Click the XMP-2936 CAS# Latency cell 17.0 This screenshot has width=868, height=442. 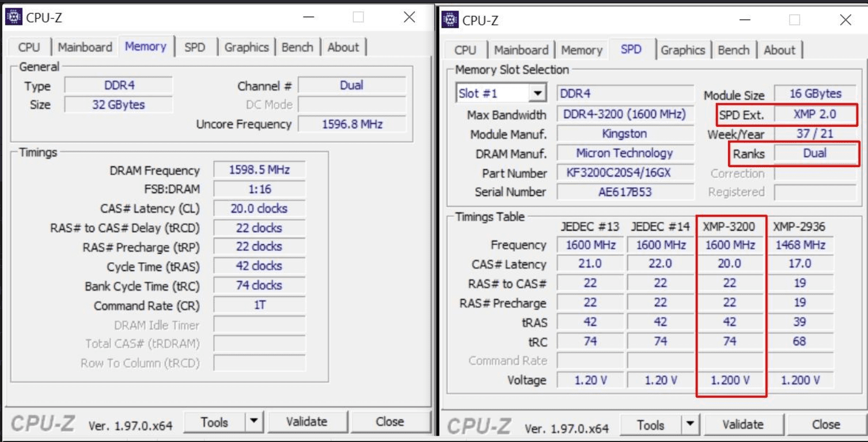(800, 264)
